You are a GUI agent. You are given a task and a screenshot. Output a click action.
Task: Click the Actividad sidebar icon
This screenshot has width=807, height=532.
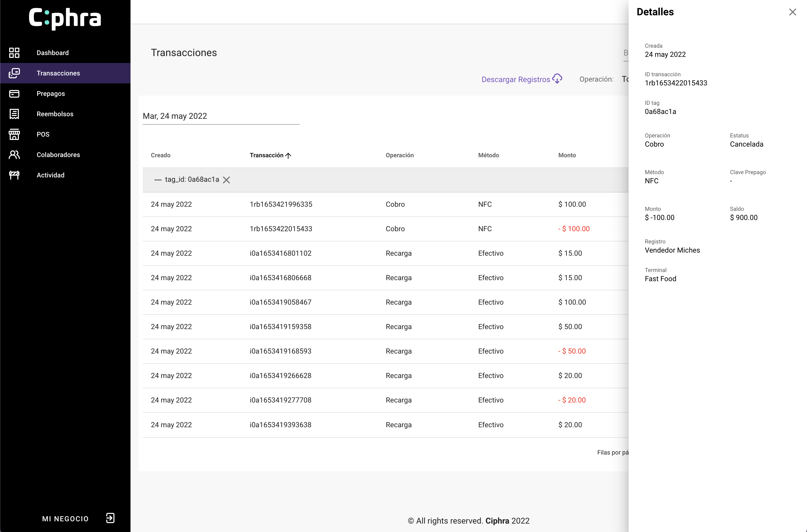(x=14, y=175)
